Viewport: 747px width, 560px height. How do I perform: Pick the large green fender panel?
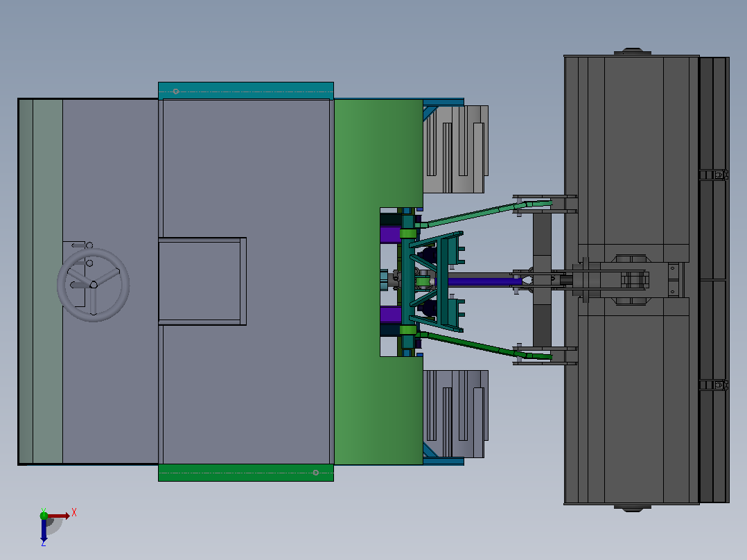[x=378, y=281]
